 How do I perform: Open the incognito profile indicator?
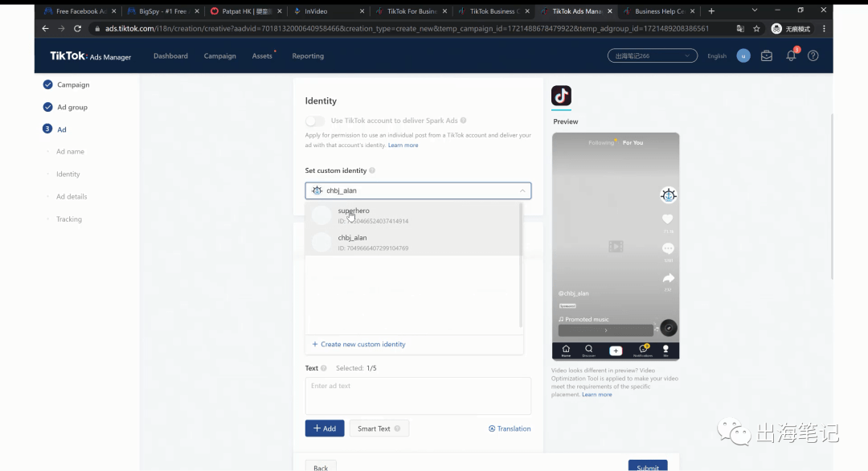[x=791, y=29]
